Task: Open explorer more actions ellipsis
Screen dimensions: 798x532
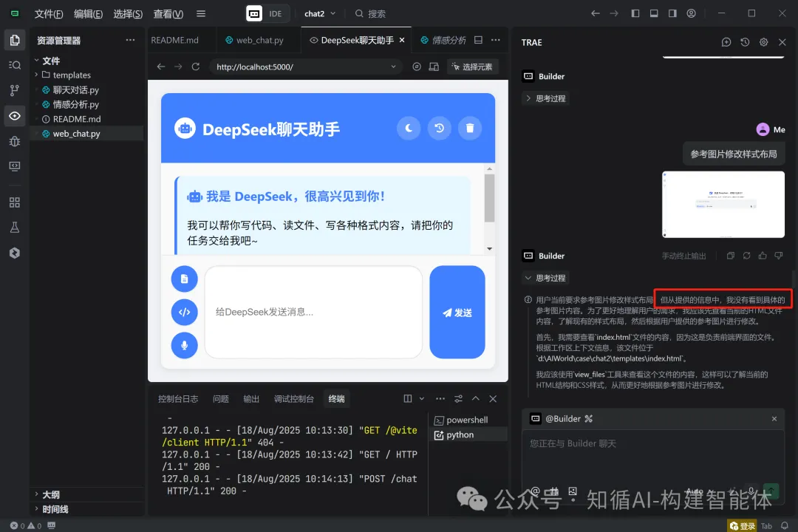Action: [130, 40]
